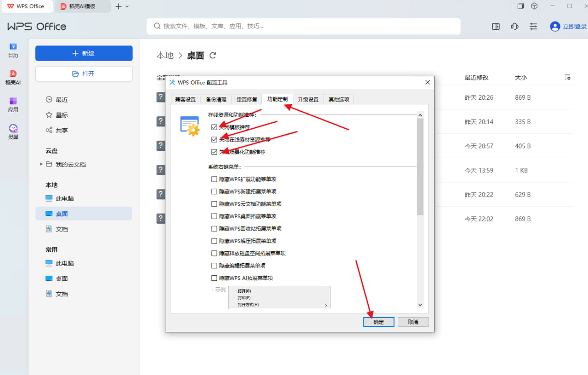The image size is (588, 375).
Task: Uncheck 关闭模板推荐 in the config dialog
Action: click(214, 127)
